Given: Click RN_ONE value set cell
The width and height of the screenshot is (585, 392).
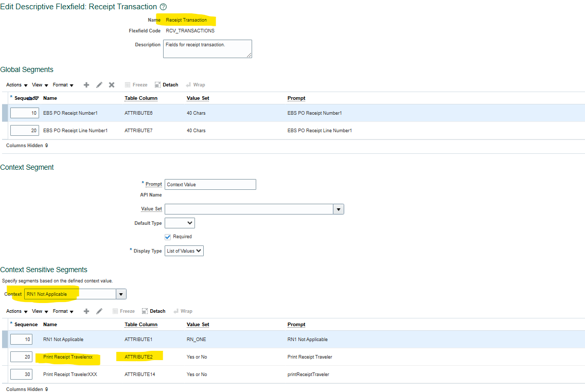Looking at the screenshot, I should 196,340.
